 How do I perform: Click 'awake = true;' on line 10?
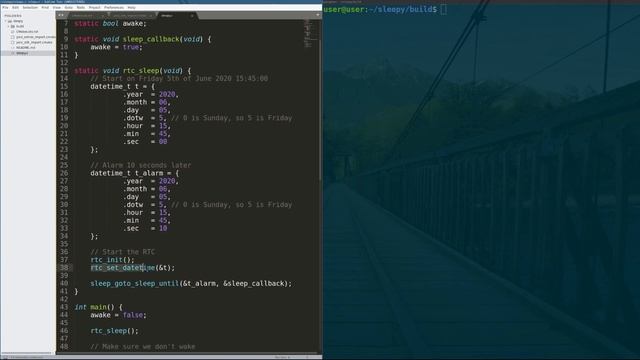(x=116, y=47)
